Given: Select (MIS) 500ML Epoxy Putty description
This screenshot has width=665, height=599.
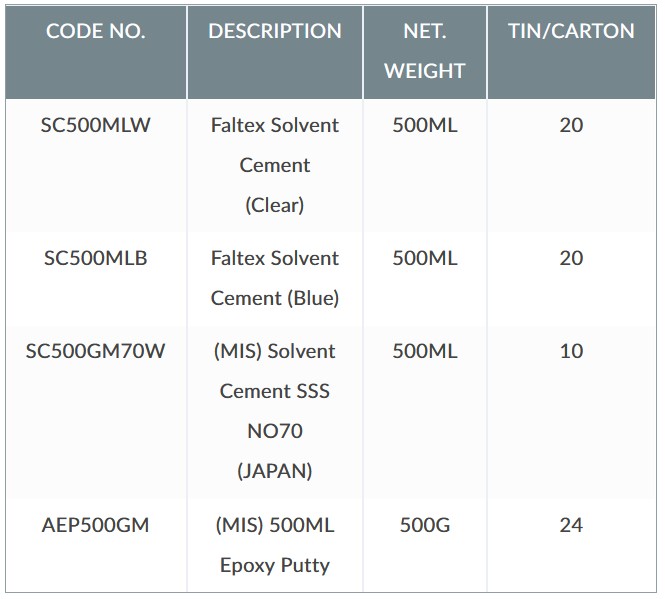Looking at the screenshot, I should point(275,545).
